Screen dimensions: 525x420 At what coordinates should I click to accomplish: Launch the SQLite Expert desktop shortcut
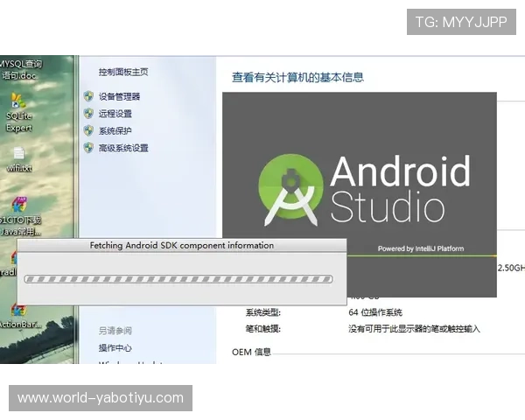click(x=18, y=112)
